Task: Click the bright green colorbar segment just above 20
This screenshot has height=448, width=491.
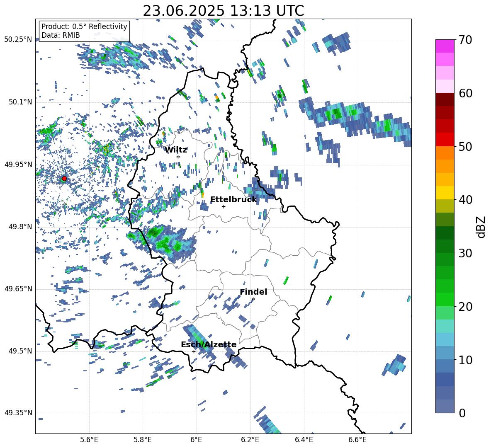Action: pos(445,299)
